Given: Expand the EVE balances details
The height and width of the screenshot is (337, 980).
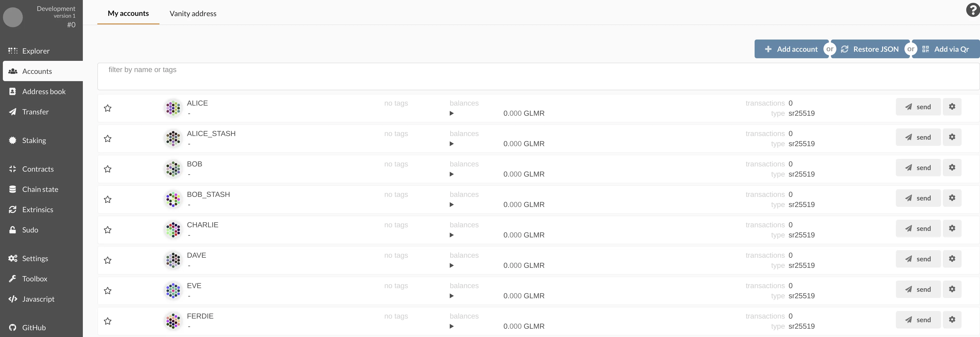Looking at the screenshot, I should point(452,296).
